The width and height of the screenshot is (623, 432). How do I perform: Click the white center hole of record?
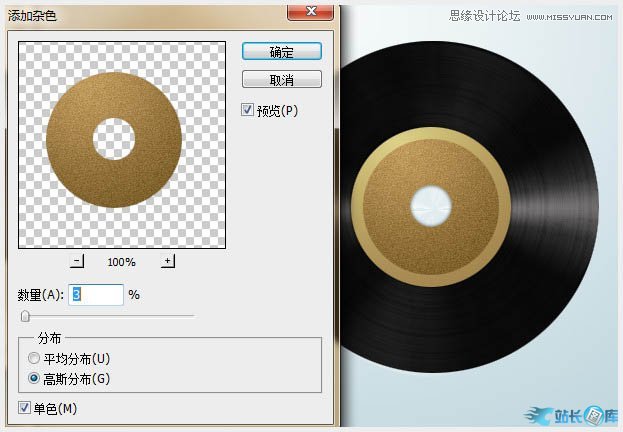[433, 205]
